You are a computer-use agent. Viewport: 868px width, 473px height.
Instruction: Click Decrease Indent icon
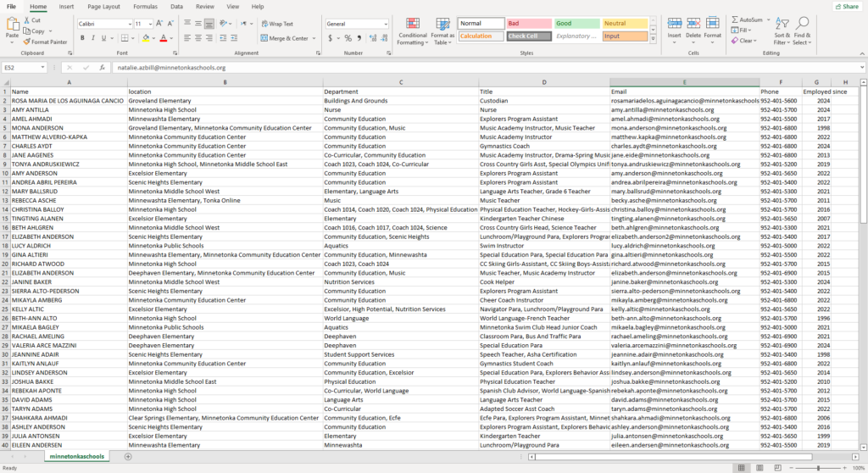(223, 38)
